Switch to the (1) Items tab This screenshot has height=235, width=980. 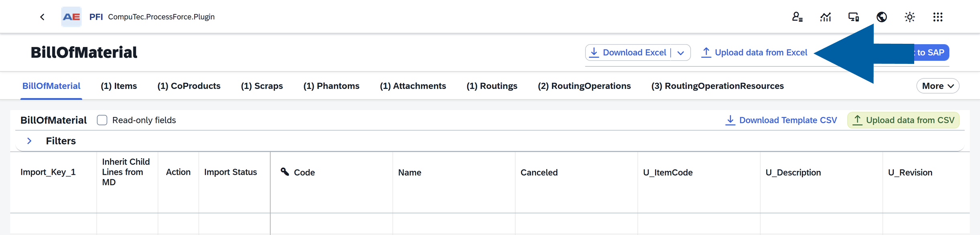(x=119, y=86)
